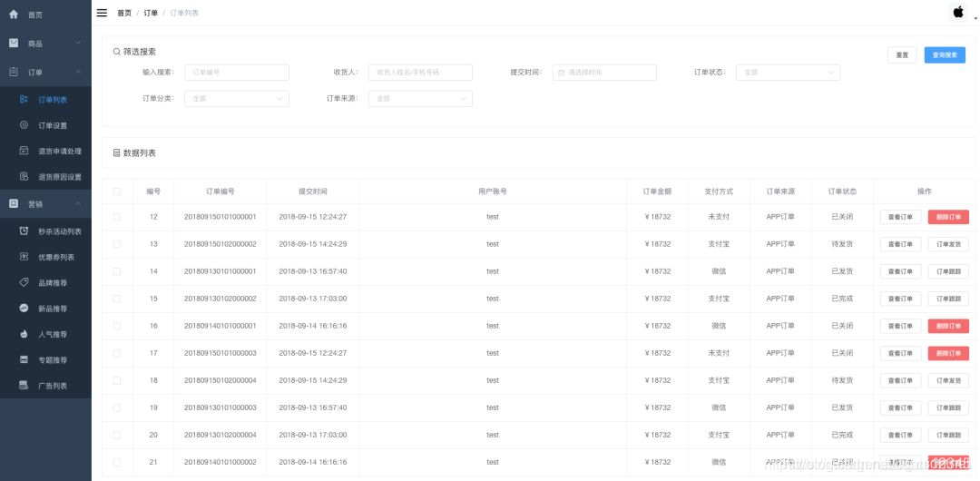Click the 订单 clipboard icon in sidebar
This screenshot has height=481, width=980.
14,72
